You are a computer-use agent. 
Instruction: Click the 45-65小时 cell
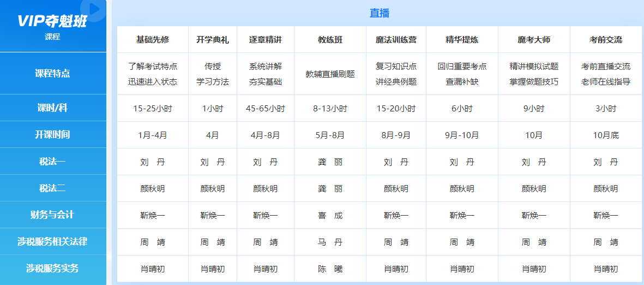click(266, 109)
